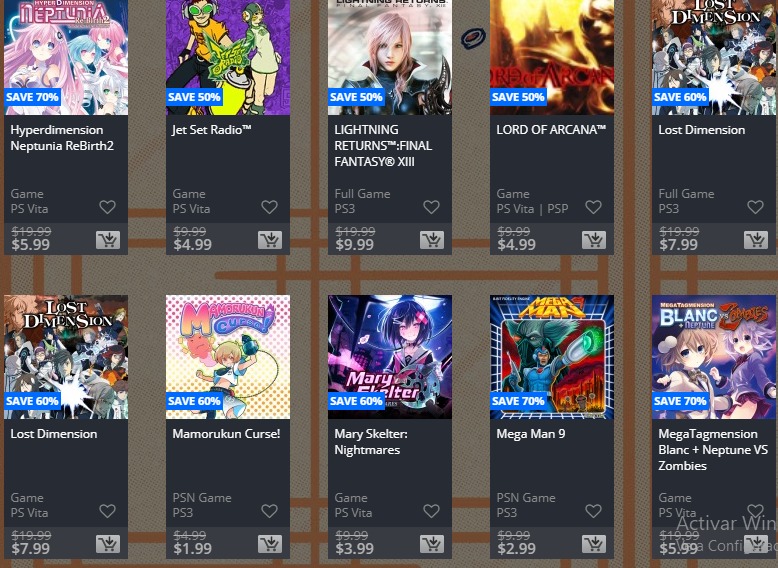
Task: Add Lightning Returns Final Fantasy XIII to cart
Action: (432, 240)
